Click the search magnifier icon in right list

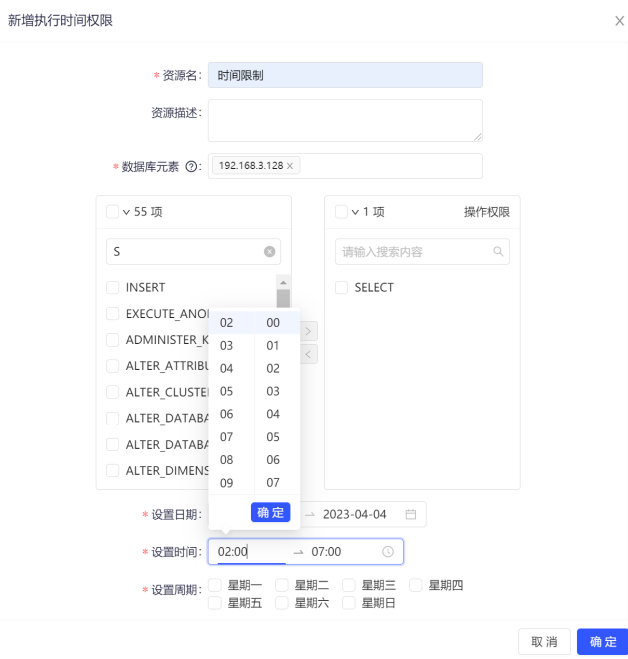[498, 251]
